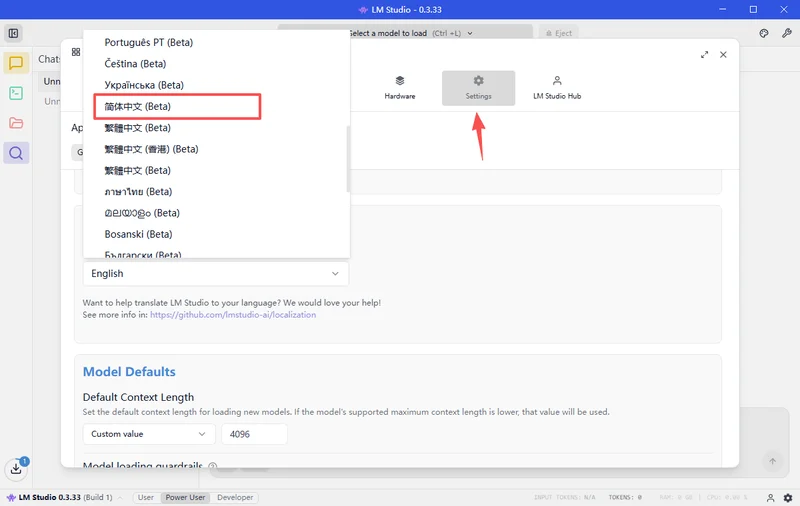This screenshot has width=800, height=506.
Task: Open the Discover search icon in sidebar
Action: click(16, 153)
